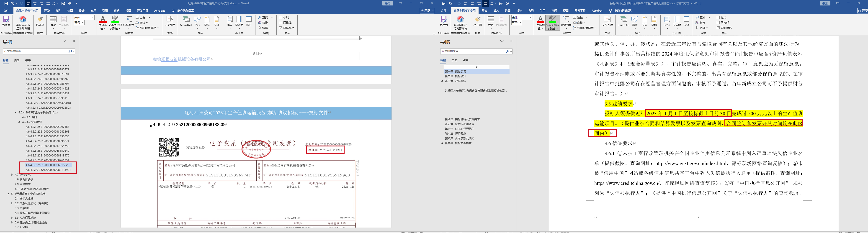Open 操作说明搜索 tell-me search in right window
Screen dimensions: 868x233
click(623, 10)
